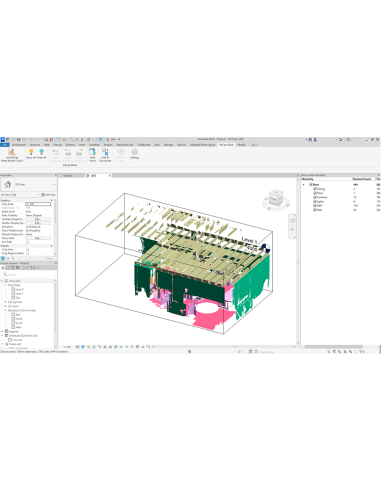Enable the Crop View checkbox
This screenshot has height=492, width=381.
(27, 249)
